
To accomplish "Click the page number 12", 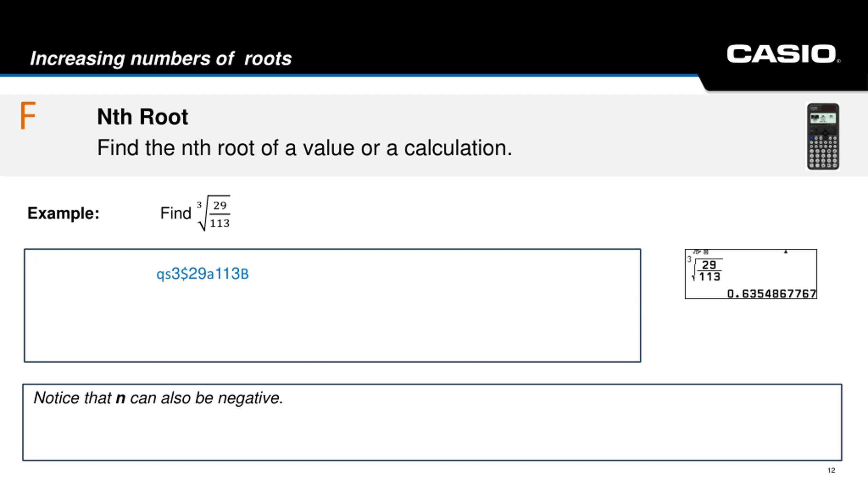I will (x=831, y=470).
